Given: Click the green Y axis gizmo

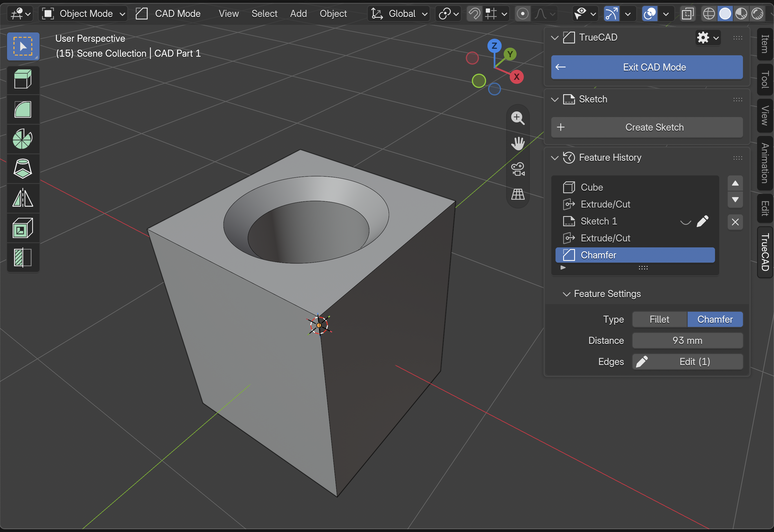Looking at the screenshot, I should 510,54.
